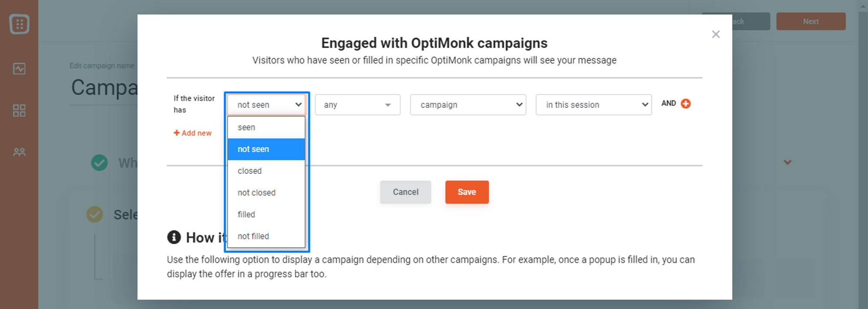Click the orange Save button
Viewport: 868px width, 309px height.
tap(467, 192)
